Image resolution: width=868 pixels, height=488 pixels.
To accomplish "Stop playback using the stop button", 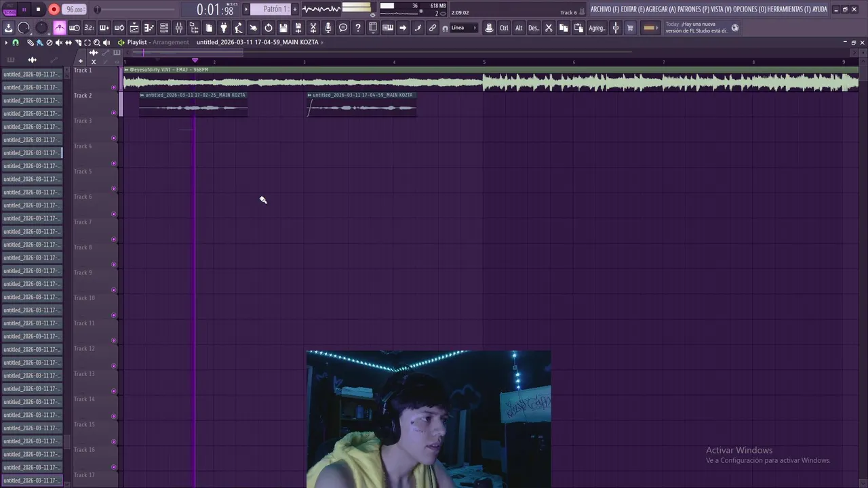I will click(x=38, y=9).
